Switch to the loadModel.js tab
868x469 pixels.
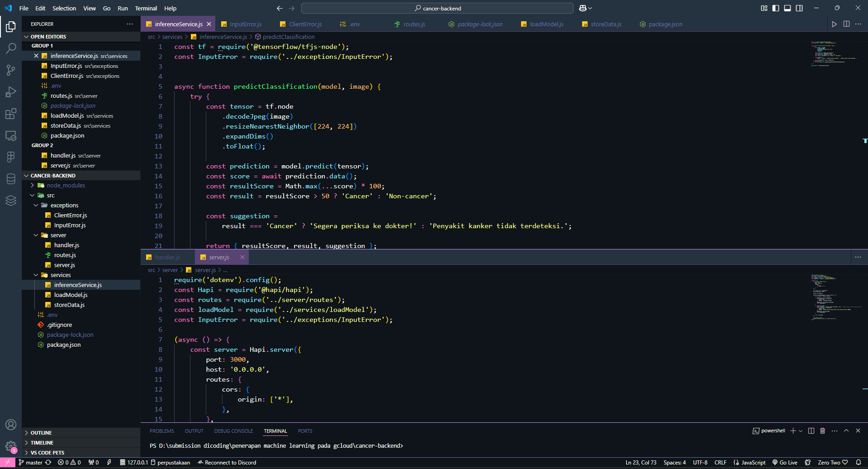(542, 24)
